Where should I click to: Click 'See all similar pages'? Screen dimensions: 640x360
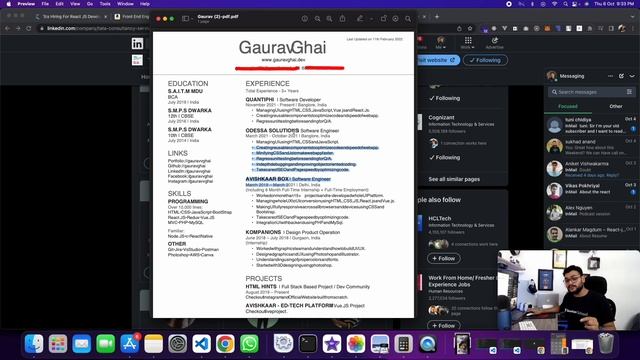[454, 179]
